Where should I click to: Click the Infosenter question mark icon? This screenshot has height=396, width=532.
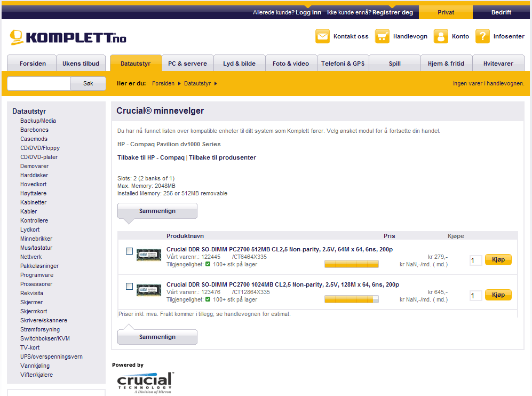pyautogui.click(x=482, y=36)
